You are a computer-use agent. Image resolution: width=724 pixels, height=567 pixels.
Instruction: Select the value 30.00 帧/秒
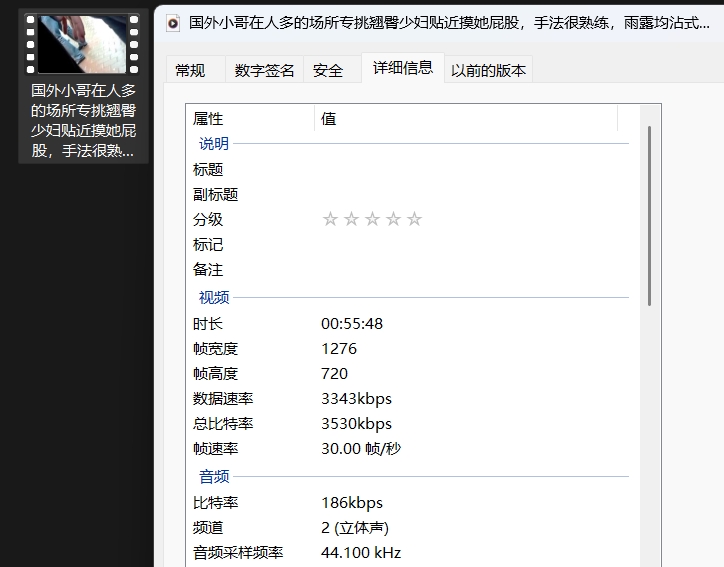361,448
